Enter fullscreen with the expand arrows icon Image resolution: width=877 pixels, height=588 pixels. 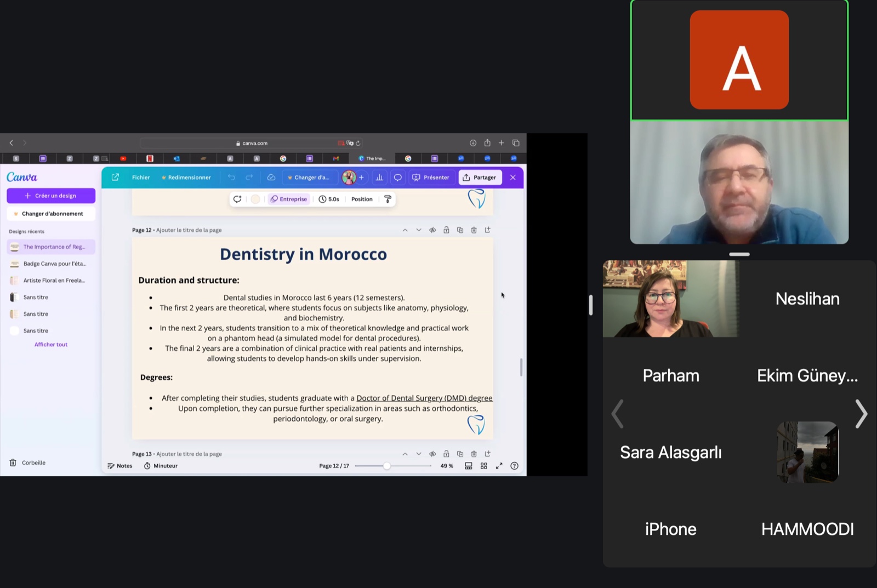(x=499, y=466)
